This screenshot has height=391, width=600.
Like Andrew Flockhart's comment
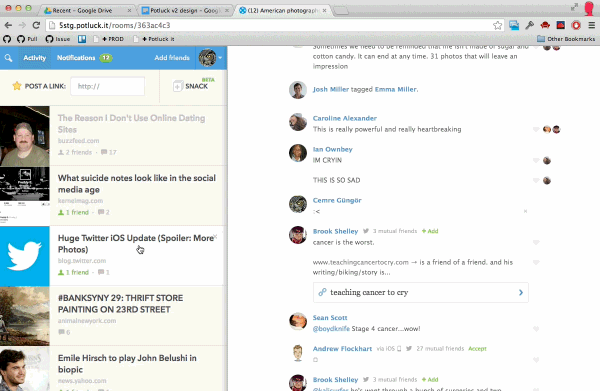[536, 360]
